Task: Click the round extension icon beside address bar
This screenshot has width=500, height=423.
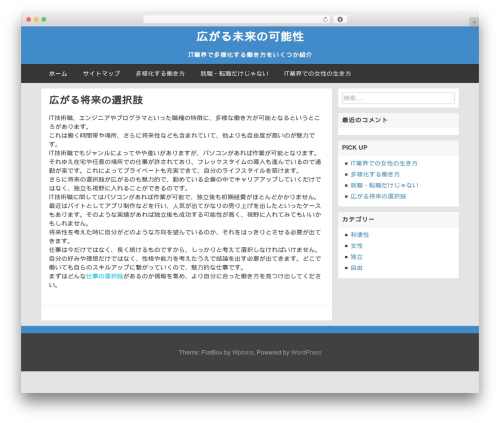Action: [340, 20]
